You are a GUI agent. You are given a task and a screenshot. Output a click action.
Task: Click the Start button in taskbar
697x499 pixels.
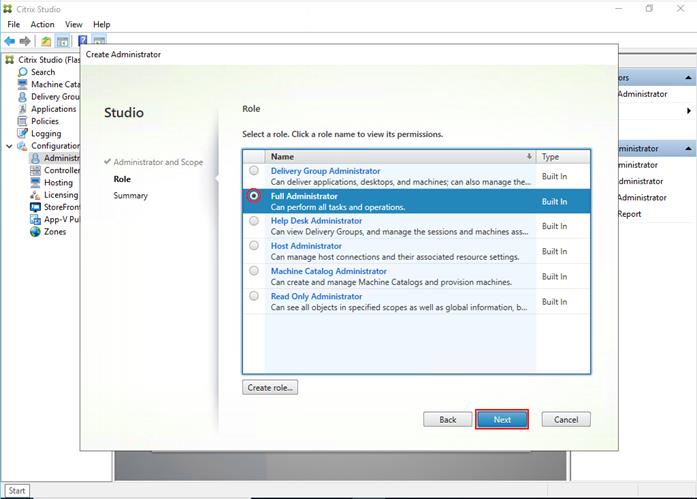(17, 491)
